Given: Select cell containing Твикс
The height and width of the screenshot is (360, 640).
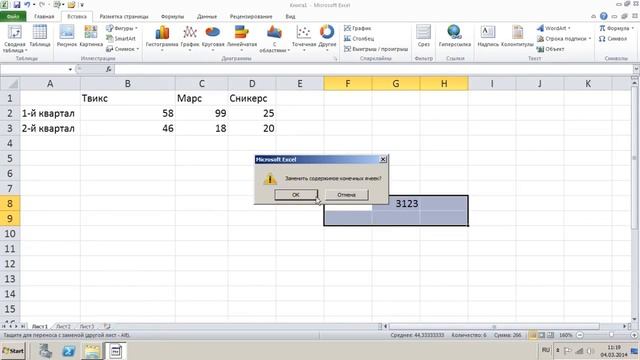Looking at the screenshot, I should [x=128, y=98].
